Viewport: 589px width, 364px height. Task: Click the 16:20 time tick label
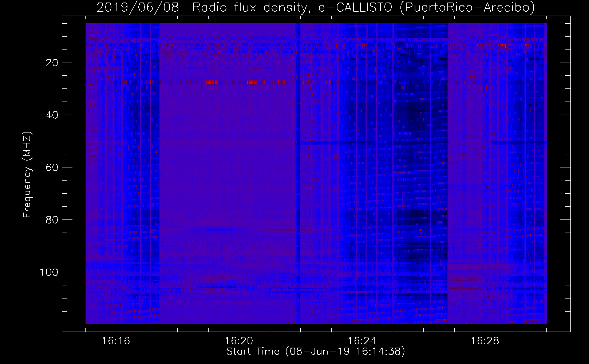click(x=239, y=341)
